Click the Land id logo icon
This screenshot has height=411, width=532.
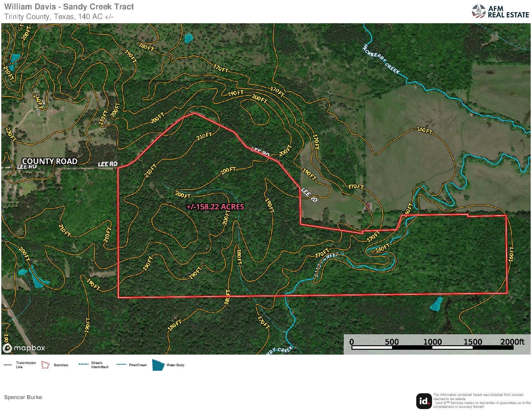(424, 401)
